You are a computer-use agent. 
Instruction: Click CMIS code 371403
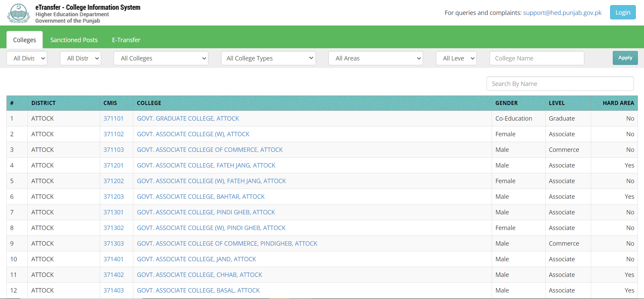click(x=114, y=291)
